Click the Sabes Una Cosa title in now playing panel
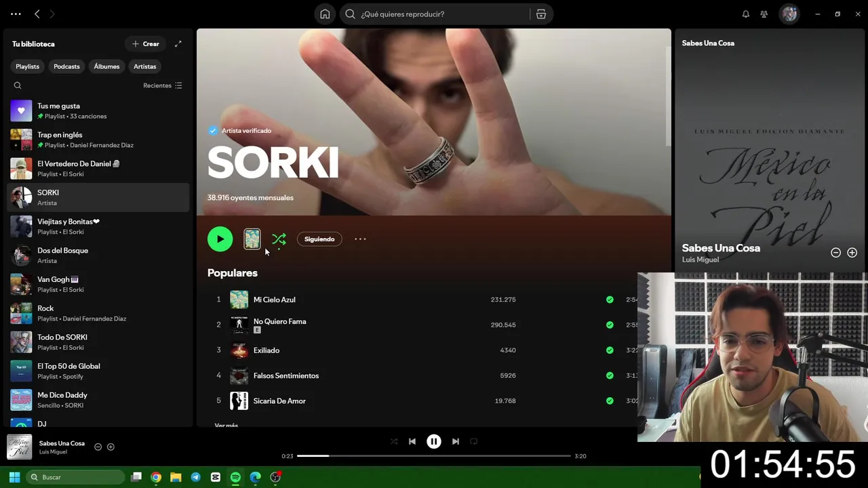The height and width of the screenshot is (488, 868). (721, 248)
